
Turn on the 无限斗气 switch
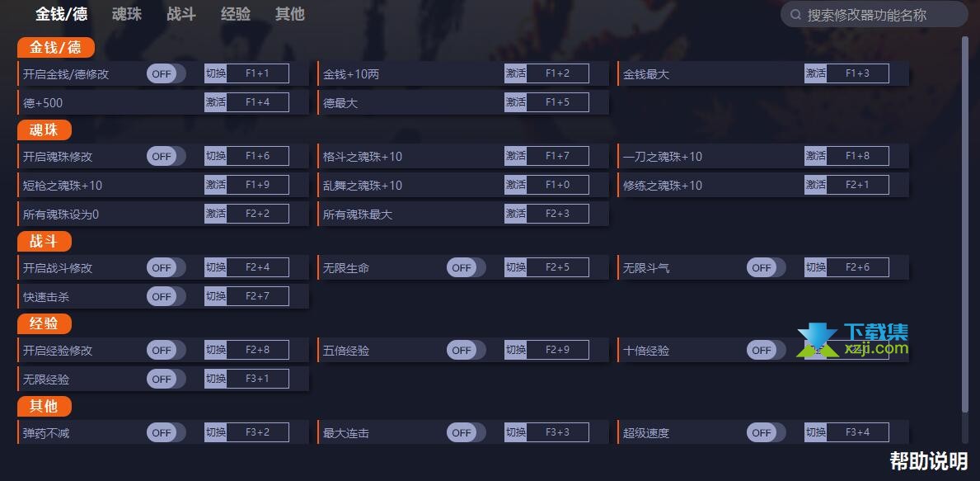pyautogui.click(x=767, y=267)
